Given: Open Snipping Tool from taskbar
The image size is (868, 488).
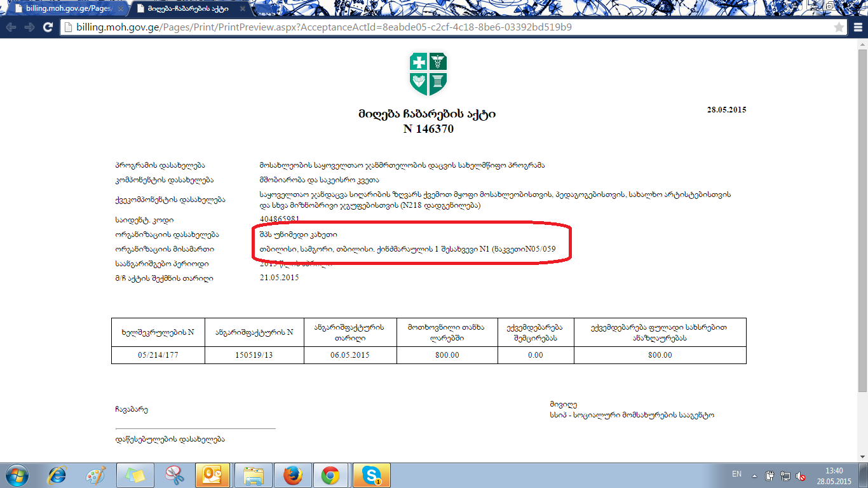Looking at the screenshot, I should 173,475.
